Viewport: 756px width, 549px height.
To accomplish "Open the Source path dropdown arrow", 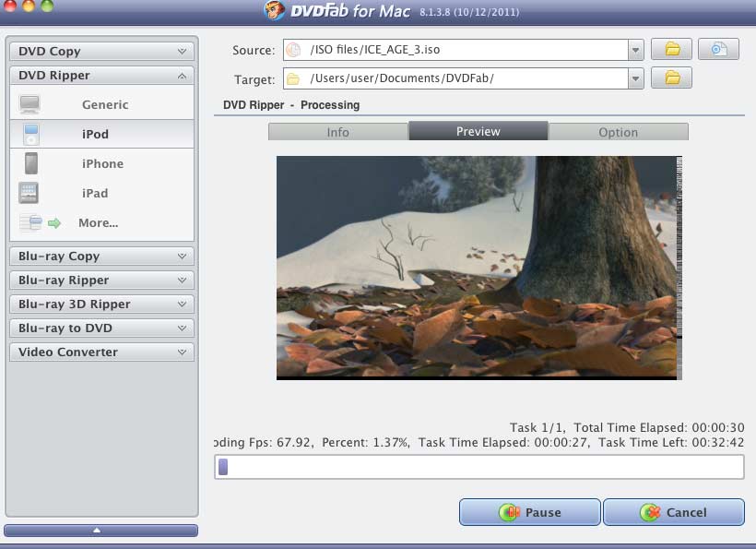I will pyautogui.click(x=635, y=50).
